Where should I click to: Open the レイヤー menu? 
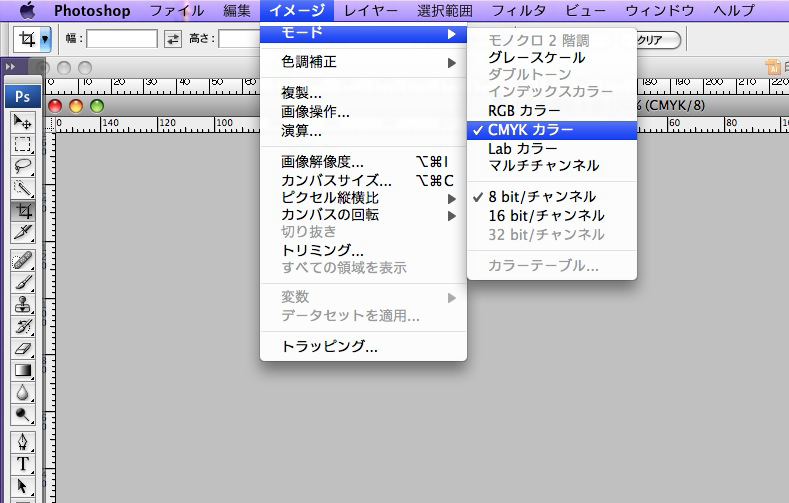[x=371, y=11]
